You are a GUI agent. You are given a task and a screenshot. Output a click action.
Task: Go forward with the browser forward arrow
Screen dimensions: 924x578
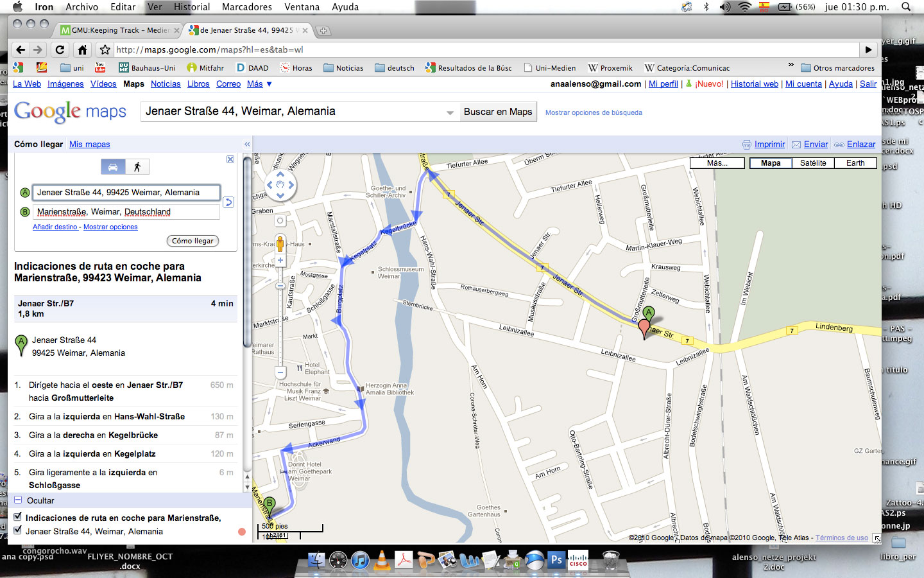pyautogui.click(x=38, y=49)
